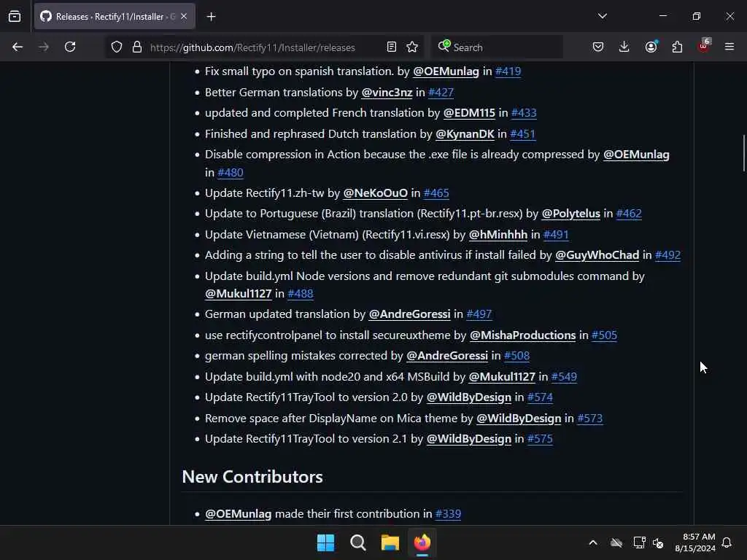Visit @MishaProductions profile link
The width and height of the screenshot is (747, 560).
coord(522,335)
